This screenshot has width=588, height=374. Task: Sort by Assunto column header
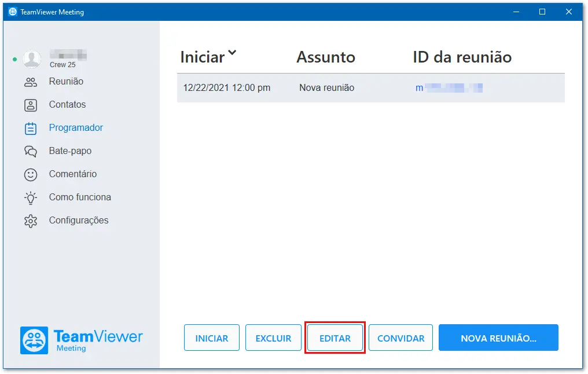pos(326,57)
